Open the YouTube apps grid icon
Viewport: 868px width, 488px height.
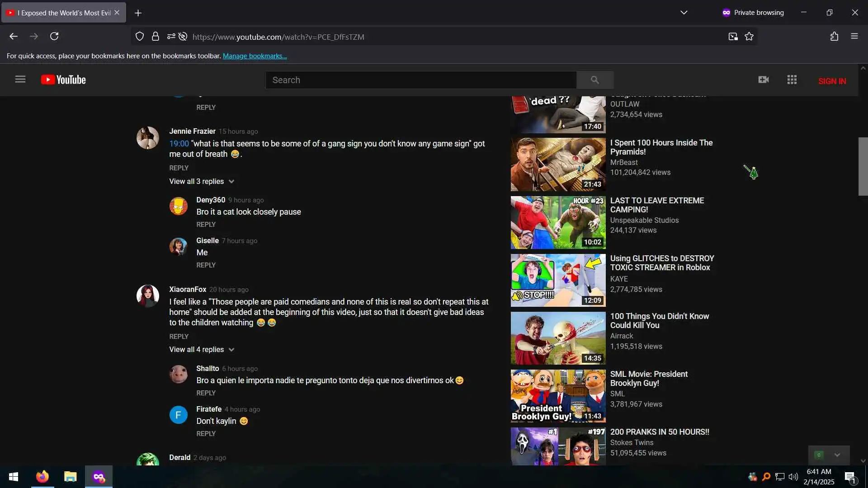tap(792, 80)
